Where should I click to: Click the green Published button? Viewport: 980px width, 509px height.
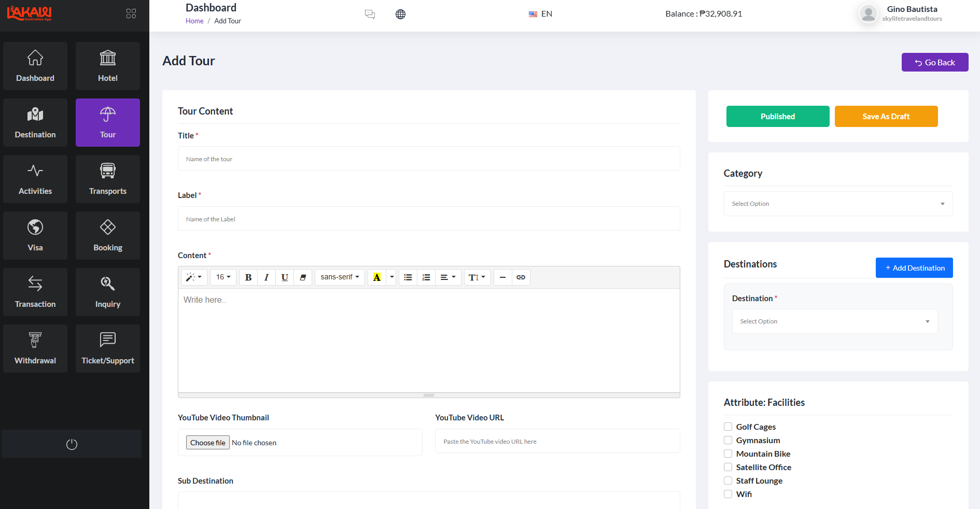coord(778,116)
